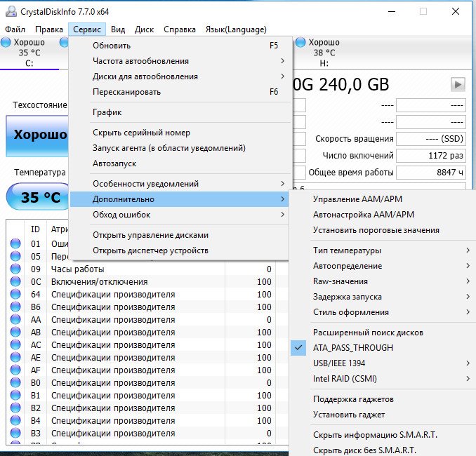The width and height of the screenshot is (476, 456).
Task: Toggle Запуск агента (в области уведомлений)
Action: click(x=179, y=148)
